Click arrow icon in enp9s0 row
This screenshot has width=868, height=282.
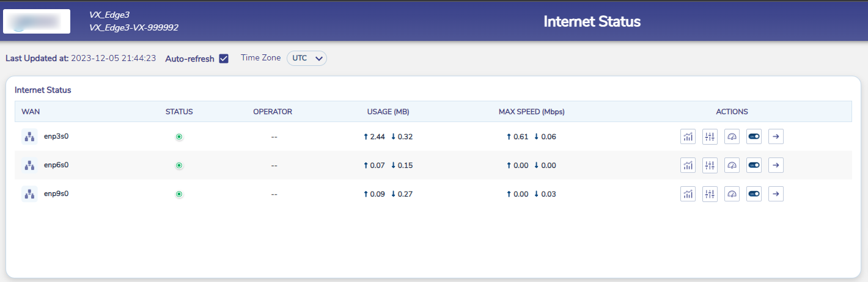776,194
